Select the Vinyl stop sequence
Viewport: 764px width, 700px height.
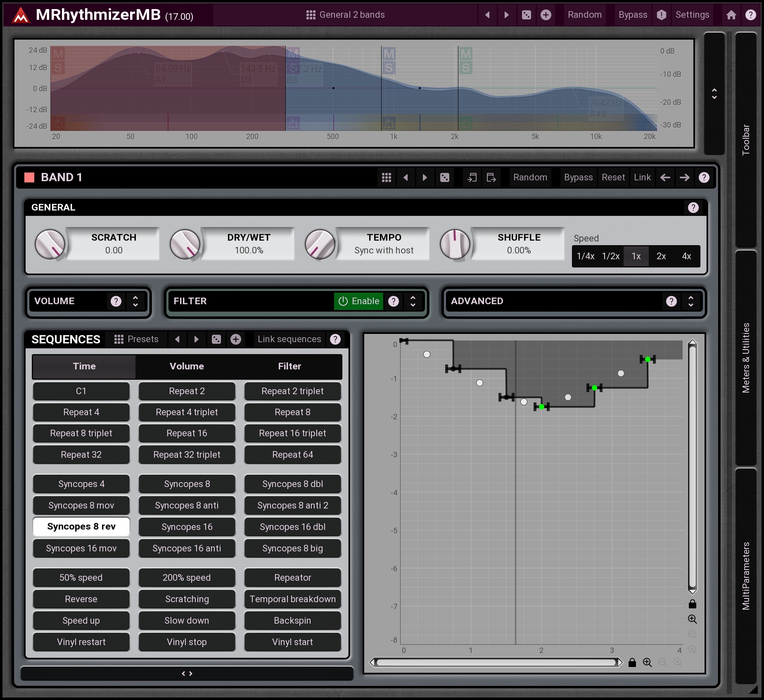[x=187, y=642]
